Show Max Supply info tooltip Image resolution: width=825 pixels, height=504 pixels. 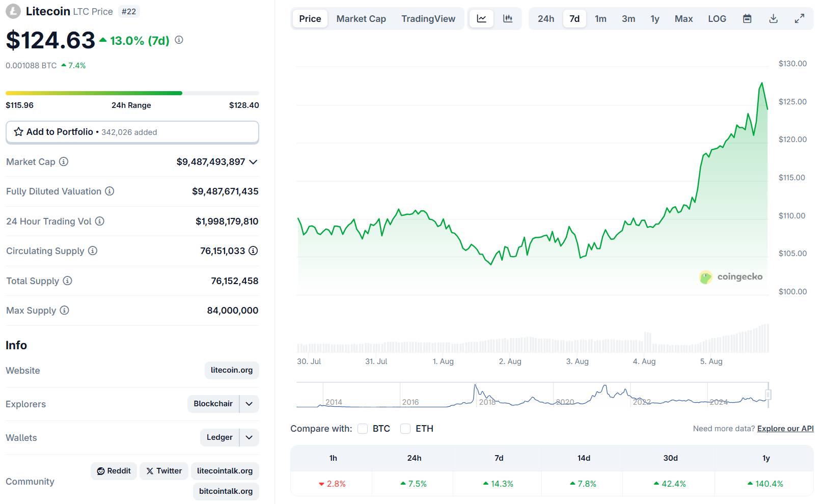[64, 310]
